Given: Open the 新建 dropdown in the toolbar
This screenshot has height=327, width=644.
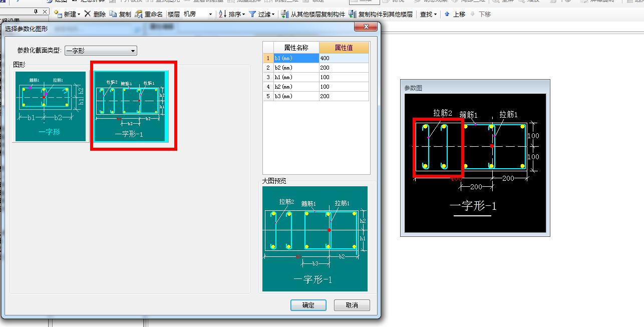Looking at the screenshot, I should click(x=67, y=14).
